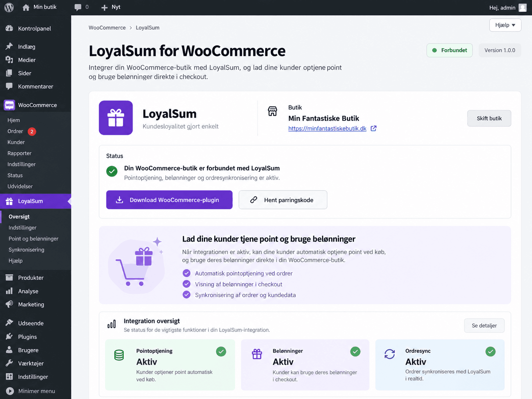Open Synkronisering submenu item
This screenshot has width=532, height=399.
point(26,249)
